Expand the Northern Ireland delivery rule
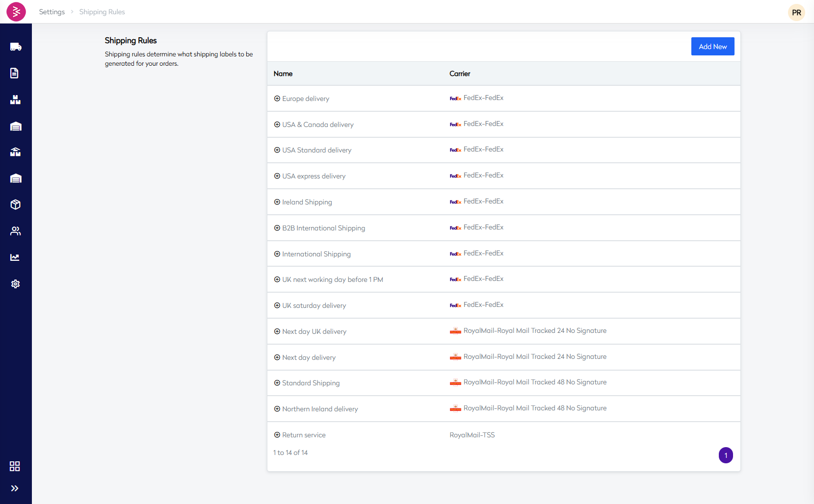This screenshot has width=814, height=504. pos(276,408)
